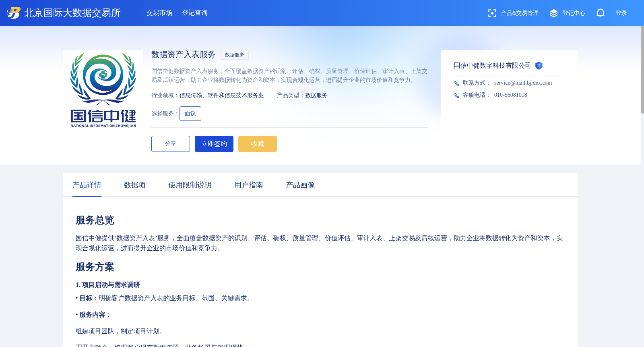Click the line 组建项目团队，制定项目计划。

[121, 331]
